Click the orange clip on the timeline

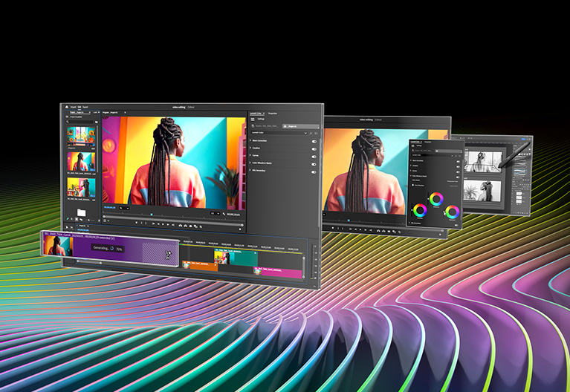click(x=199, y=267)
